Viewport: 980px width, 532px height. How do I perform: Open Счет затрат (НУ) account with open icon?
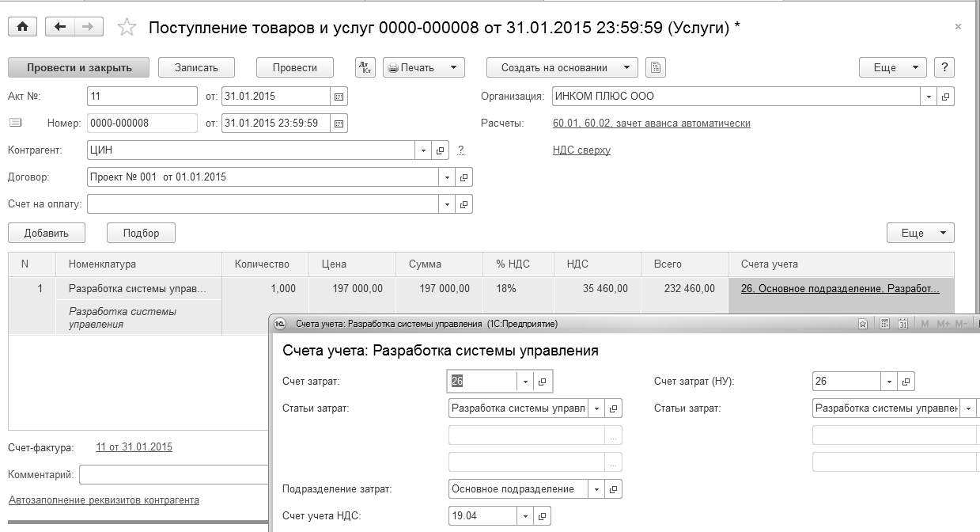click(x=906, y=382)
